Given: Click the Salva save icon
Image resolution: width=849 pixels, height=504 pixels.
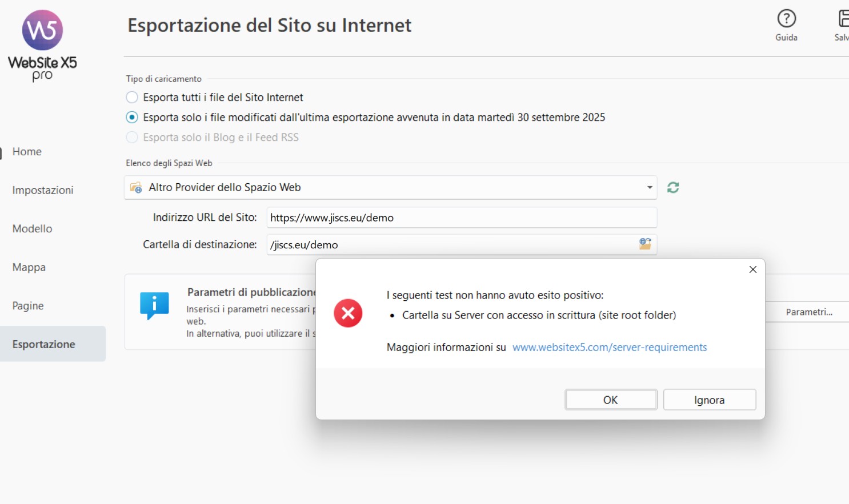Looking at the screenshot, I should pyautogui.click(x=843, y=19).
